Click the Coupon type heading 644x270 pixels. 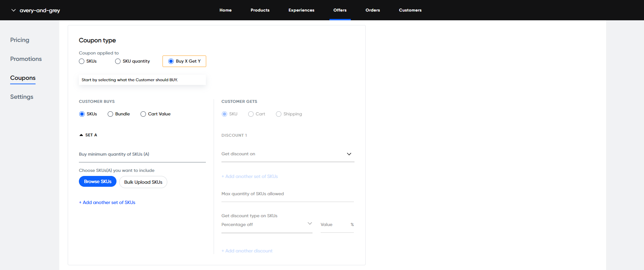(x=97, y=40)
